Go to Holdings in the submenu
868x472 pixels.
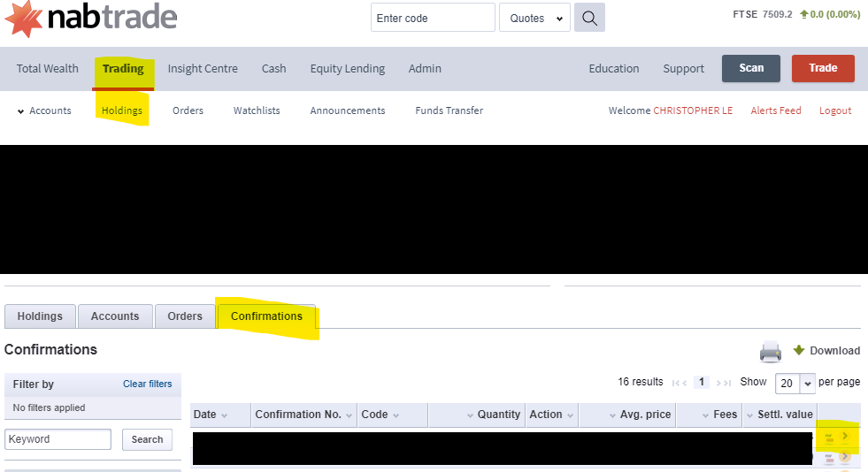(x=122, y=110)
